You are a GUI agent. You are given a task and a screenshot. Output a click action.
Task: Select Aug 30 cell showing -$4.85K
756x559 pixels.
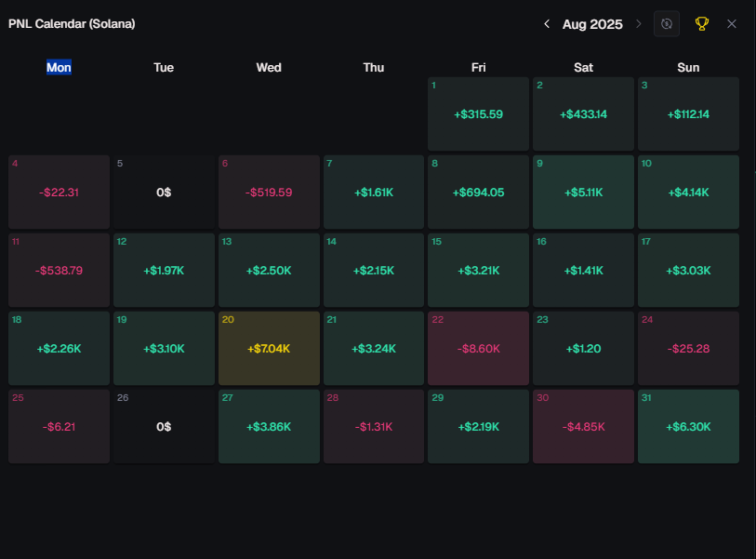pyautogui.click(x=583, y=426)
